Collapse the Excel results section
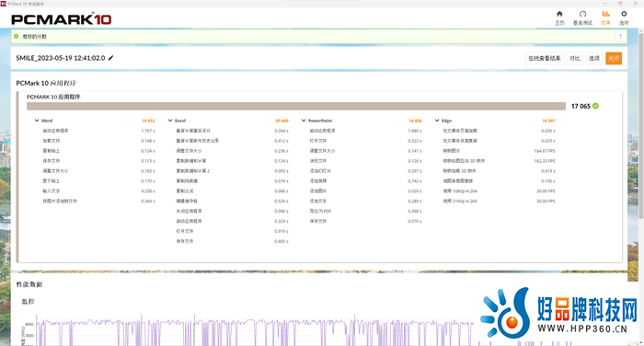This screenshot has height=346, width=644. click(170, 121)
